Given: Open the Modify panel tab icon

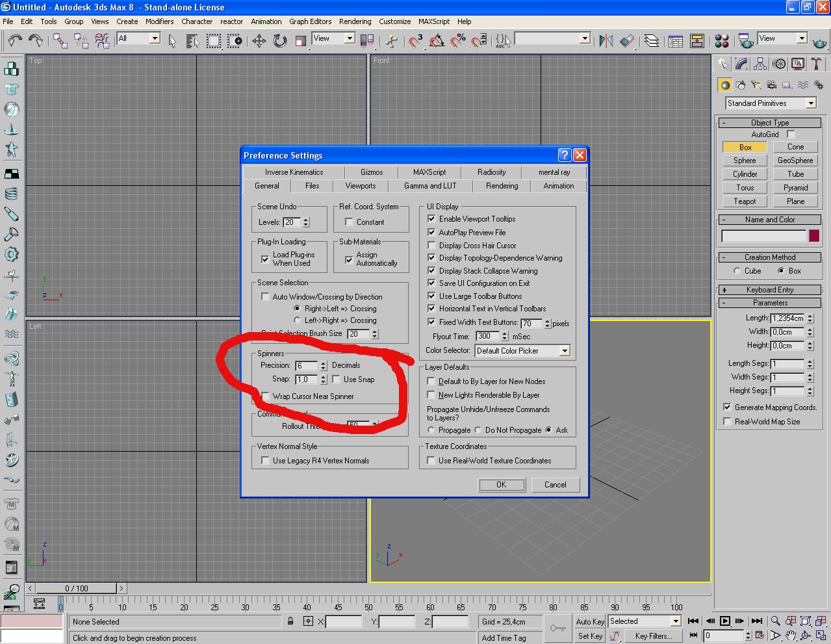Looking at the screenshot, I should pyautogui.click(x=741, y=64).
